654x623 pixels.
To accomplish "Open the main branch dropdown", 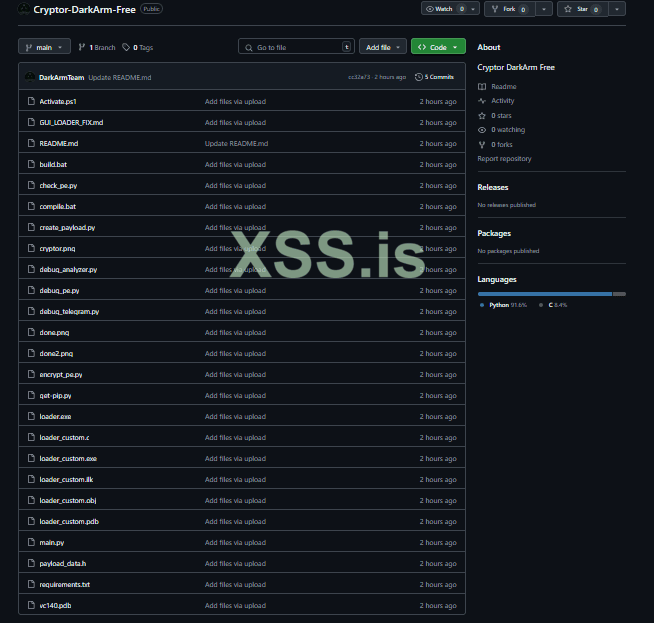I will coord(44,47).
